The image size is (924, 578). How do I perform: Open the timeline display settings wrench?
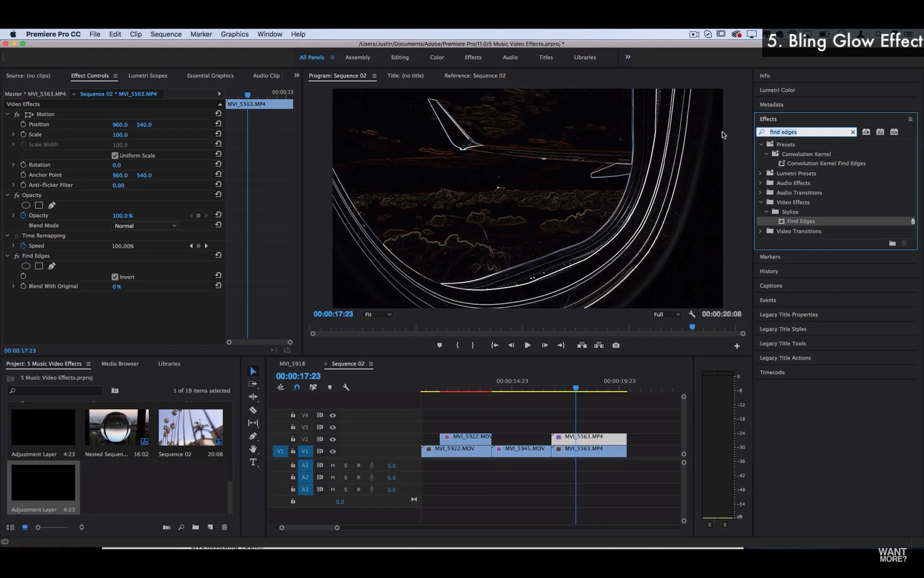346,387
